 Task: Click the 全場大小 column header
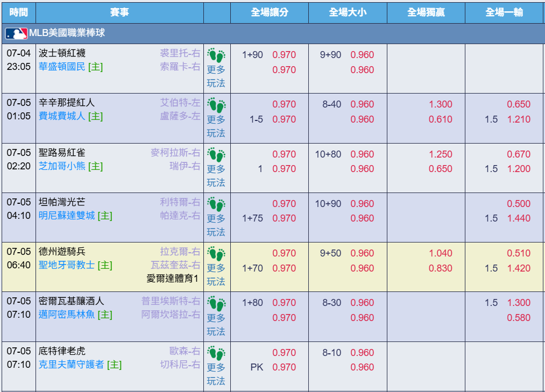tap(348, 12)
